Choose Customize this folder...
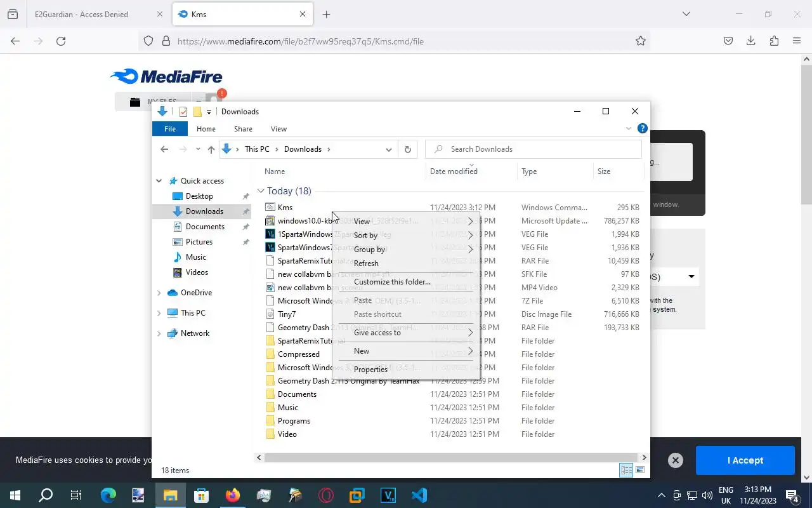The image size is (812, 508). pyautogui.click(x=406, y=282)
